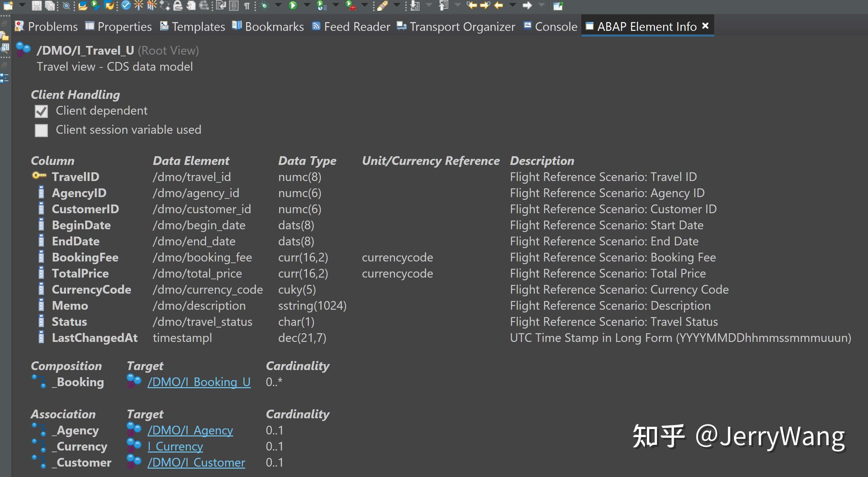Viewport: 868px width, 477px height.
Task: Uncheck the Client dependent checkbox
Action: pos(41,111)
